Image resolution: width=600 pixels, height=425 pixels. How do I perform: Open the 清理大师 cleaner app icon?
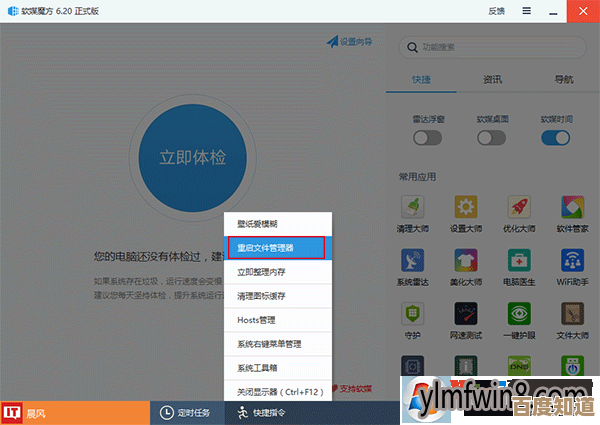(413, 208)
